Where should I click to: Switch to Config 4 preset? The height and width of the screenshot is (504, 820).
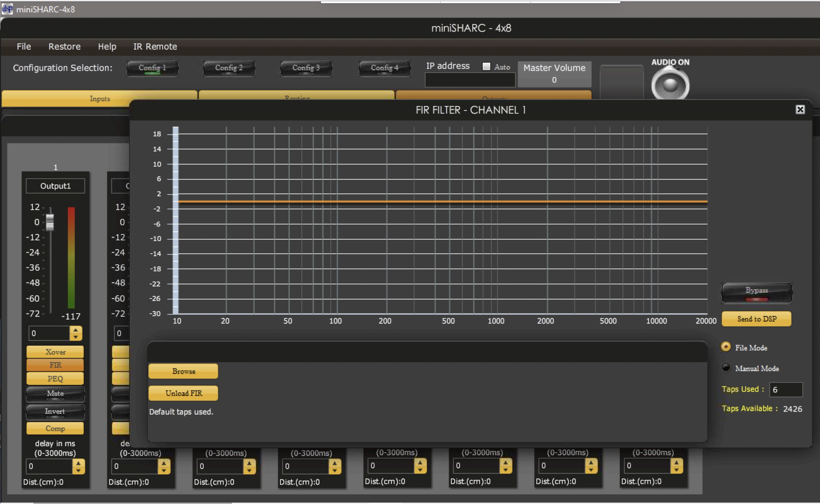point(385,68)
